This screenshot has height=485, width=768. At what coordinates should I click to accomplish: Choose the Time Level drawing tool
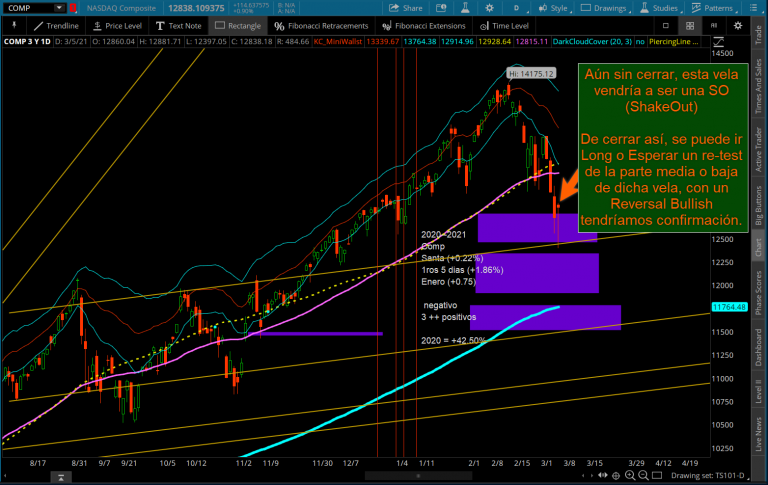(504, 26)
